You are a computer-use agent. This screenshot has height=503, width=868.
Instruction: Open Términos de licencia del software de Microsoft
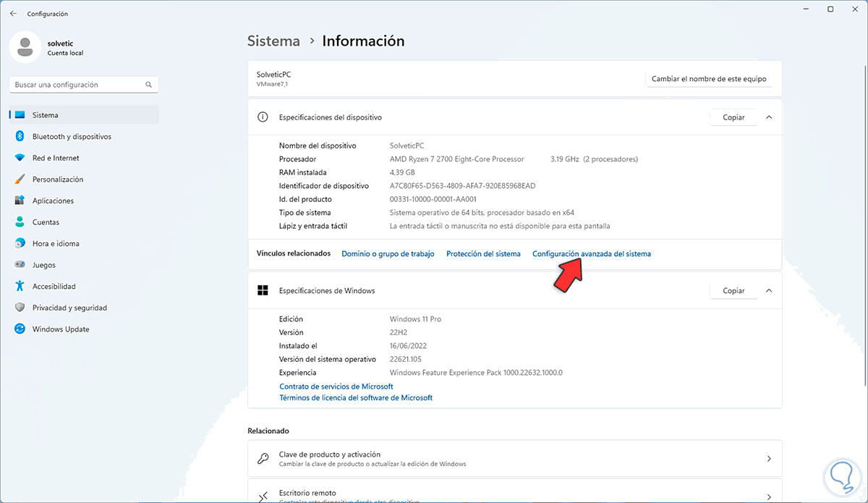tap(356, 398)
